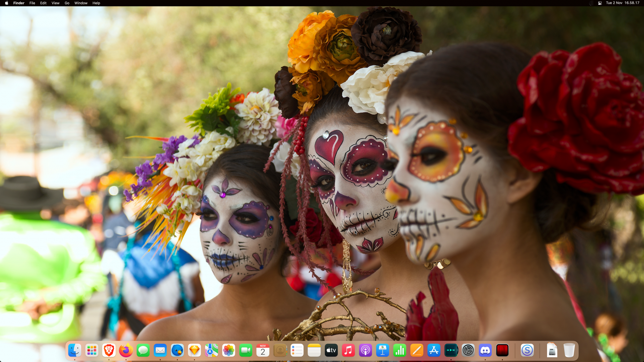Click the date and time clock
This screenshot has height=362, width=644.
tap(622, 3)
